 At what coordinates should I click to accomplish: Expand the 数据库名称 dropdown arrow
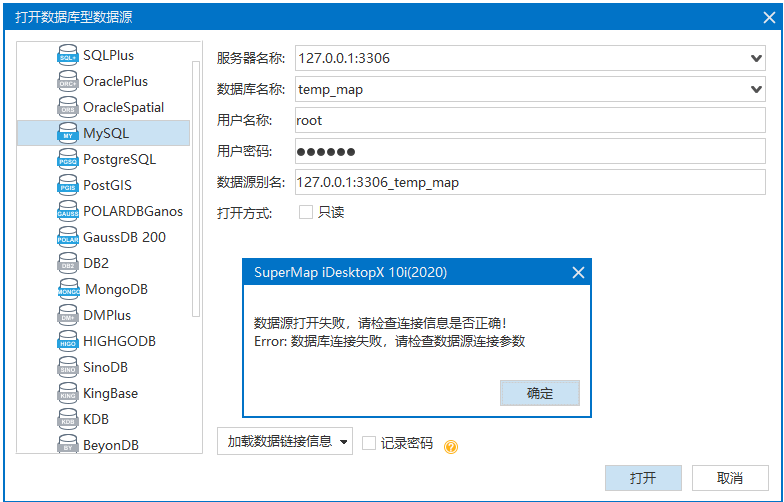point(756,90)
